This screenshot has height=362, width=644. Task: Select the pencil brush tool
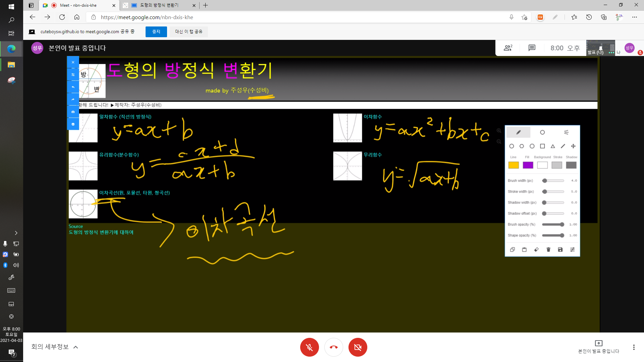pyautogui.click(x=518, y=132)
